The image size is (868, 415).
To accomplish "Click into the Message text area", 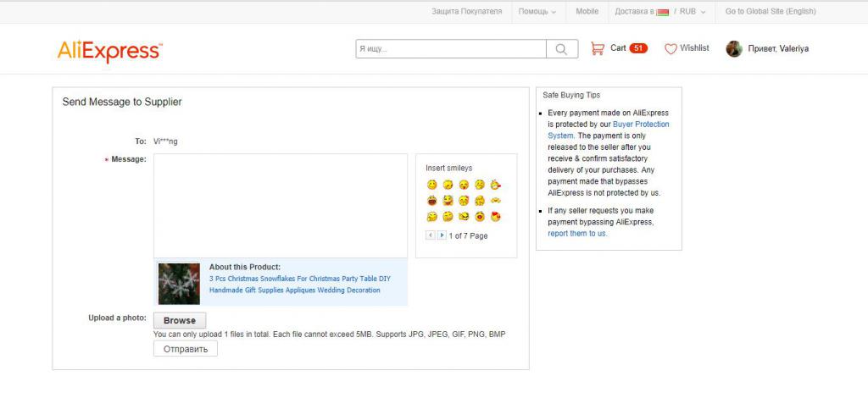I will pyautogui.click(x=280, y=206).
